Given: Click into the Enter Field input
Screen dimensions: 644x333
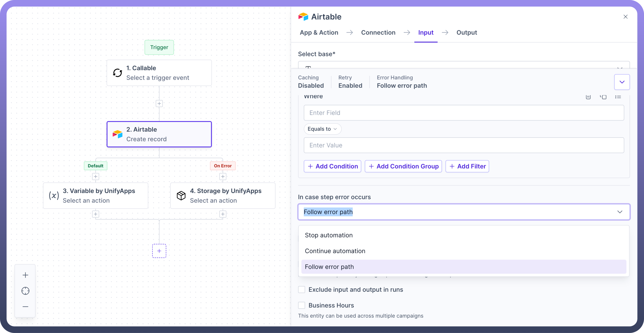Looking at the screenshot, I should click(x=463, y=113).
